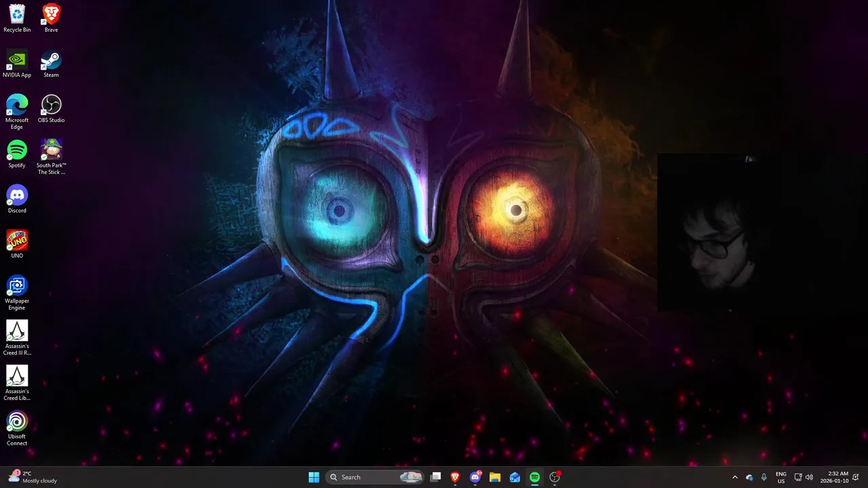
Task: Select South Park The Stick of Truth icon
Action: (51, 157)
